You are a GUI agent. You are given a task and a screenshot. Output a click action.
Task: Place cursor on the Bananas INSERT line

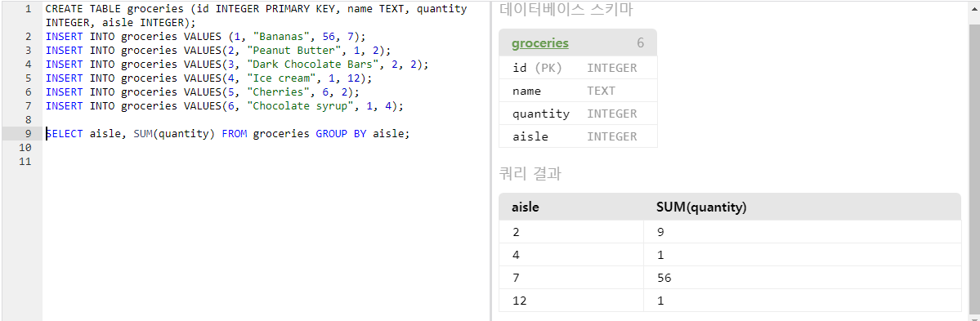(x=206, y=36)
